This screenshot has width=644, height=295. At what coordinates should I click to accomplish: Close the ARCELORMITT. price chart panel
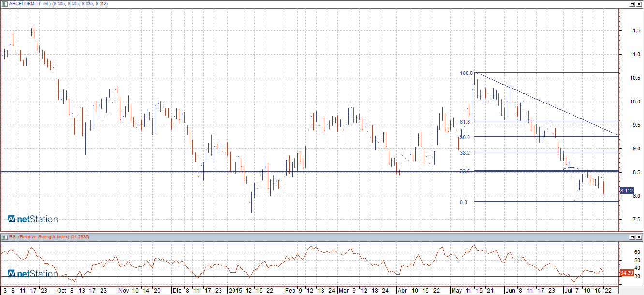click(639, 4)
